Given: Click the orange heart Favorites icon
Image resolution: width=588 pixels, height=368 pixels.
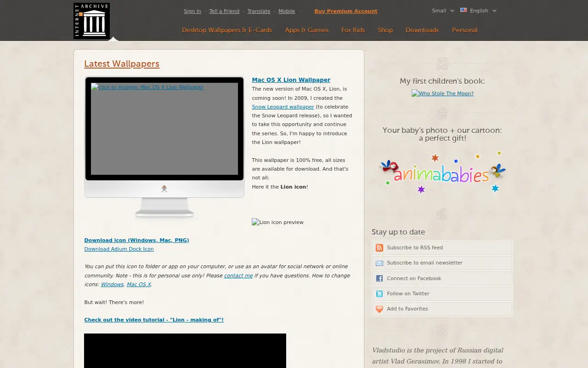Looking at the screenshot, I should 379,309.
